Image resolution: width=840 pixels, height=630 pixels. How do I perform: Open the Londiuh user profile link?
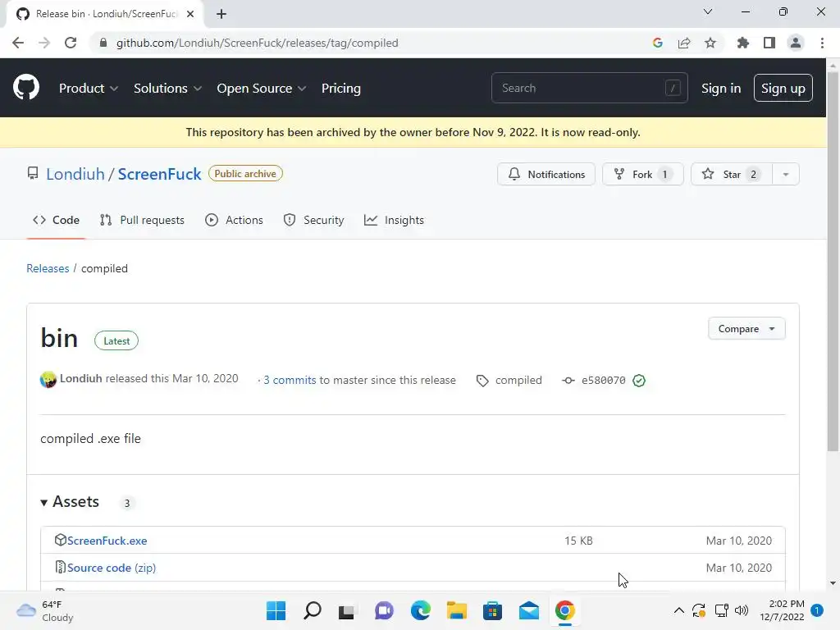tap(75, 174)
